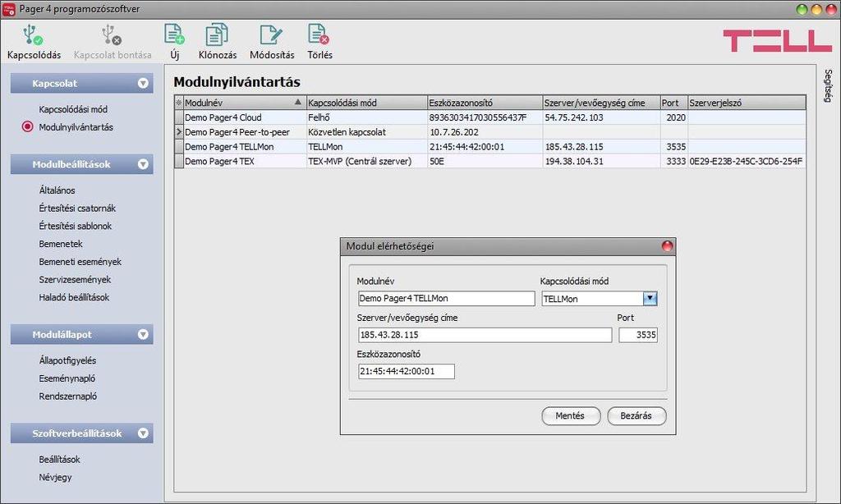Collapse the Modulbeállítások section

click(143, 165)
